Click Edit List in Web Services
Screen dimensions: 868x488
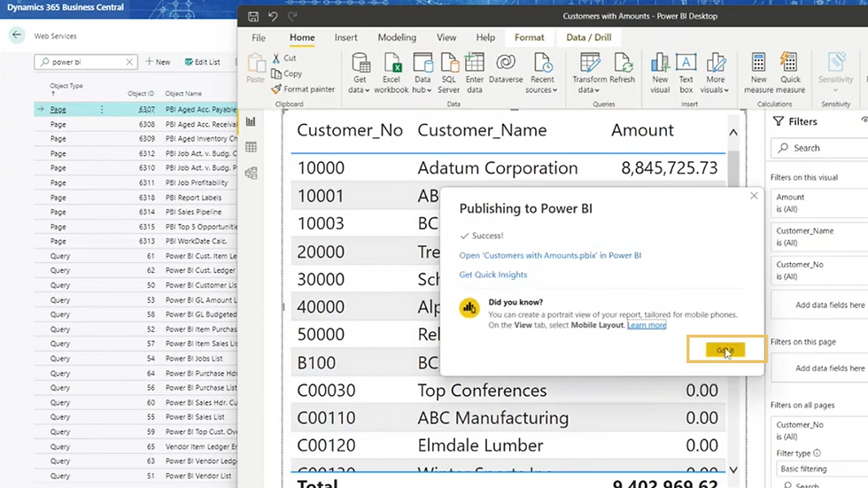[x=203, y=62]
